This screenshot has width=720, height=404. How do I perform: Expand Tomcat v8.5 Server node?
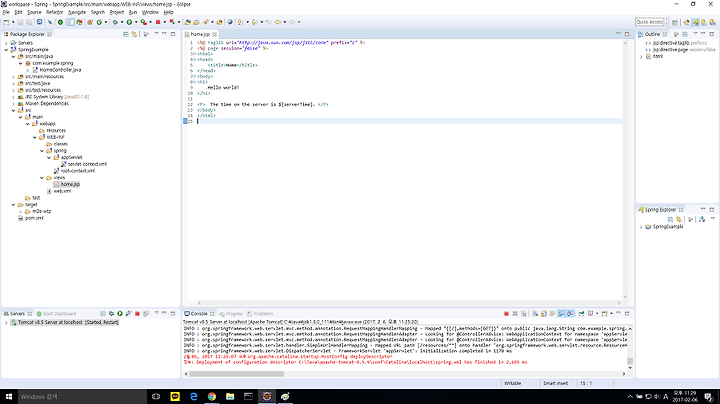coord(6,323)
